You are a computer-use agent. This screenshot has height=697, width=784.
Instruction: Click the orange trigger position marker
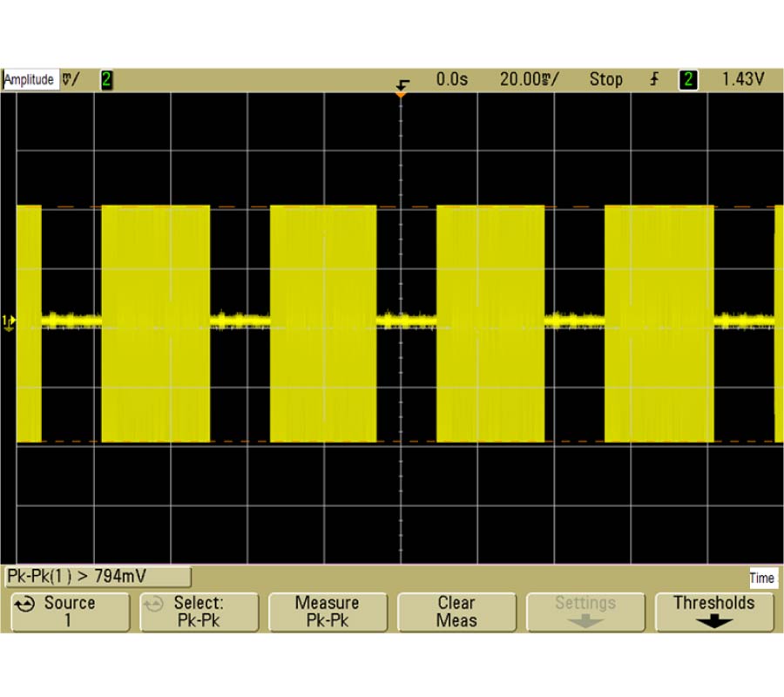pyautogui.click(x=401, y=94)
